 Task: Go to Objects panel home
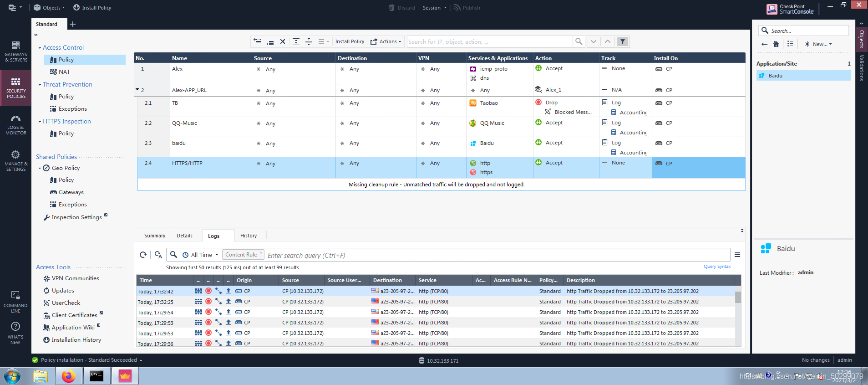coord(776,44)
